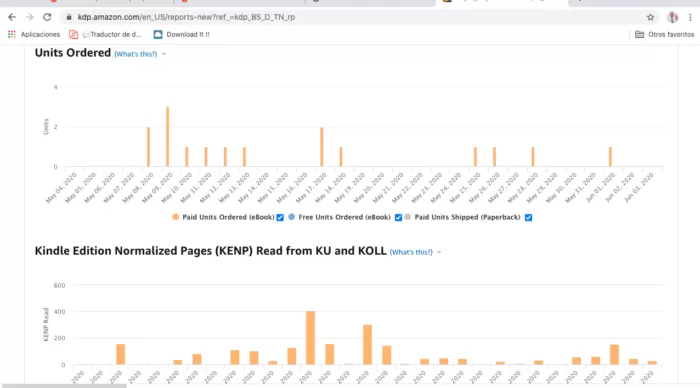Image resolution: width=700 pixels, height=388 pixels.
Task: Click the blue Free Units Ordered legend dot
Action: 292,217
